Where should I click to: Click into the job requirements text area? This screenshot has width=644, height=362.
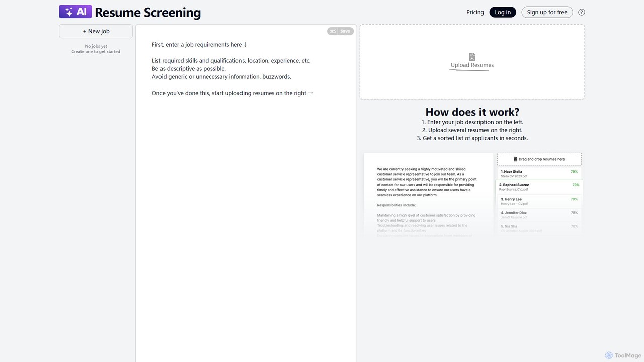point(246,193)
